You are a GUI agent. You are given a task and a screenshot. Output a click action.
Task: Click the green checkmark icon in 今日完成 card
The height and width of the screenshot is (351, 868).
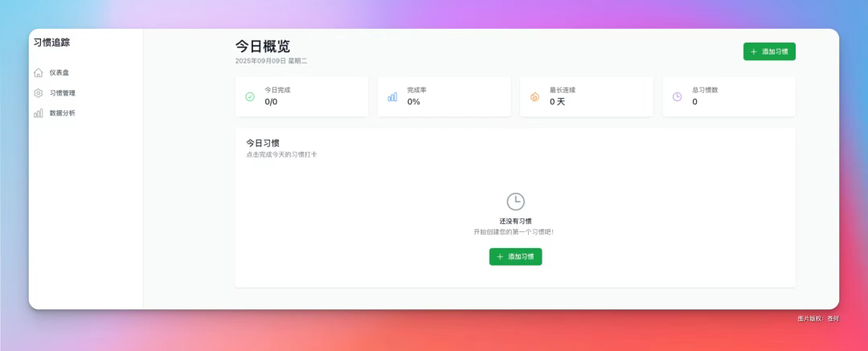pos(250,96)
